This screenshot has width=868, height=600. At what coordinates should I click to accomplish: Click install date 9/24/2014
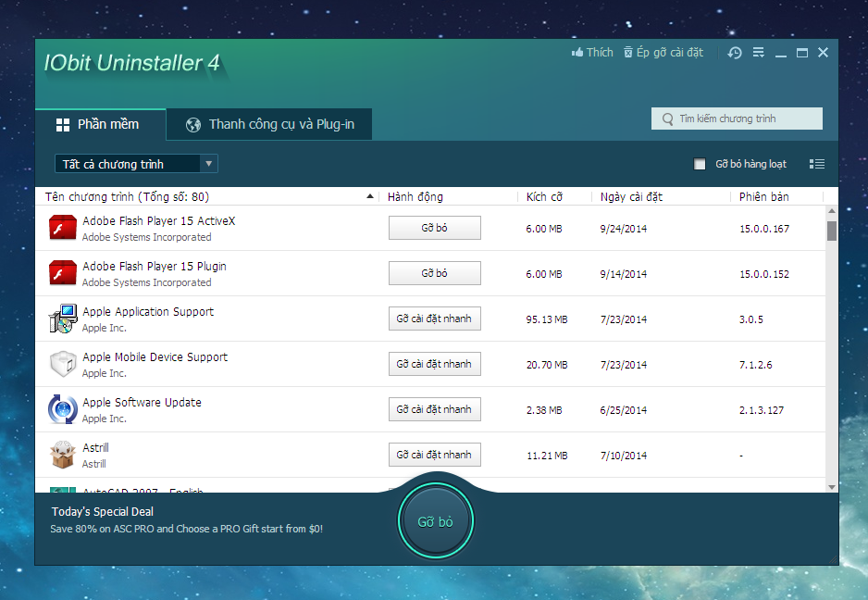pos(624,229)
